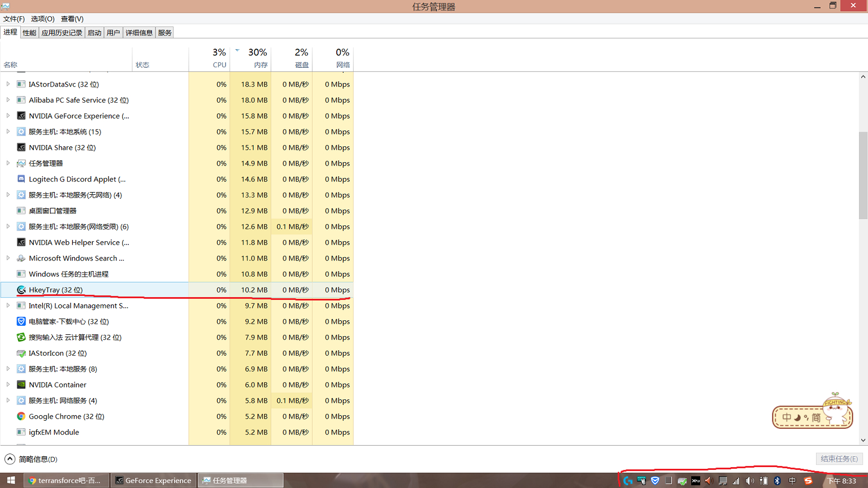Screen dimensions: 868x488
Task: Click the Logitech G Discord Applet icon
Action: (x=21, y=179)
